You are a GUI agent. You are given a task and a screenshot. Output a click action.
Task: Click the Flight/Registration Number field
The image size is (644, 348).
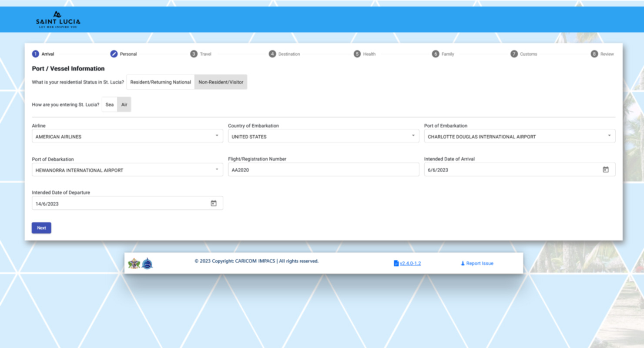(x=323, y=170)
